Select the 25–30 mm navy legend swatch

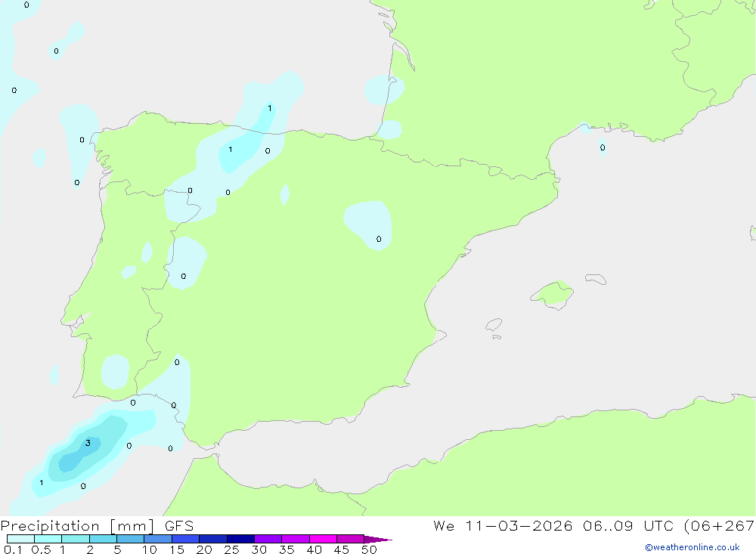pyautogui.click(x=240, y=539)
